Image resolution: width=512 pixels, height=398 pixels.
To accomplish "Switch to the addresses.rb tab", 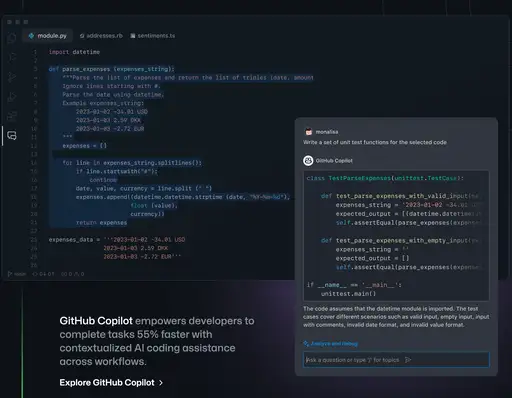I will tap(101, 36).
